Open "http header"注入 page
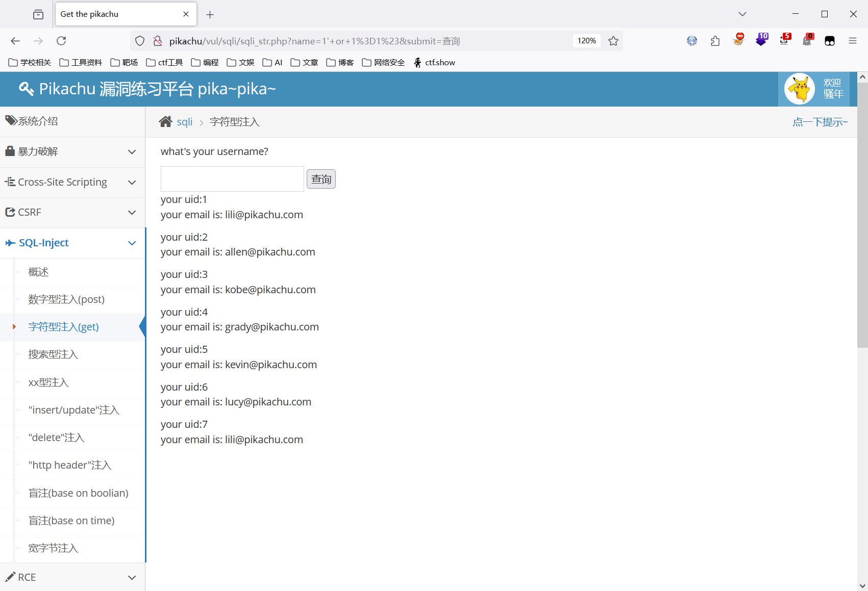The image size is (868, 591). click(x=69, y=465)
